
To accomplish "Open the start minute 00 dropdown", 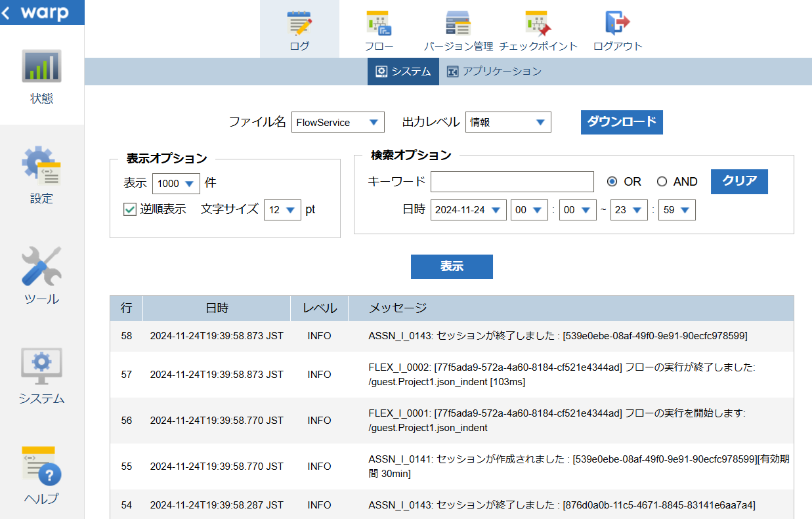I will (x=578, y=210).
